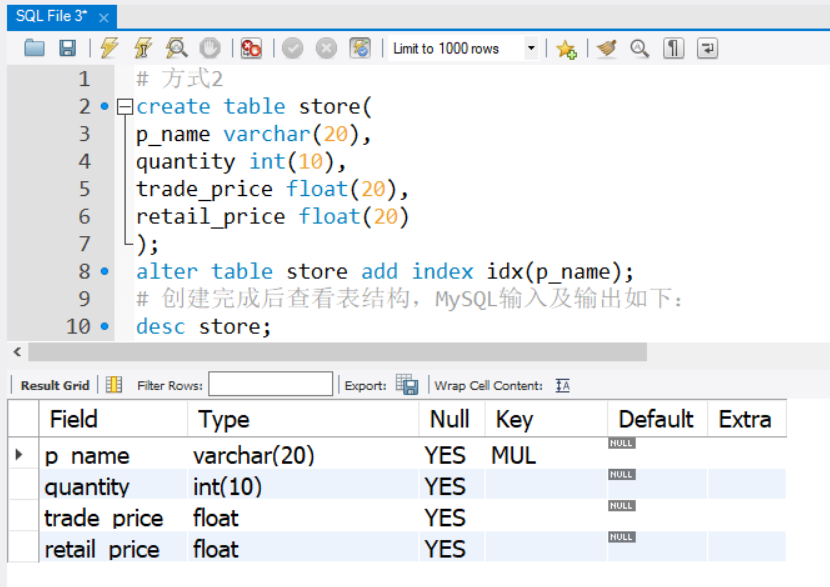Viewport: 830px width, 587px height.
Task: Focus the Filter Rows input field
Action: point(270,384)
